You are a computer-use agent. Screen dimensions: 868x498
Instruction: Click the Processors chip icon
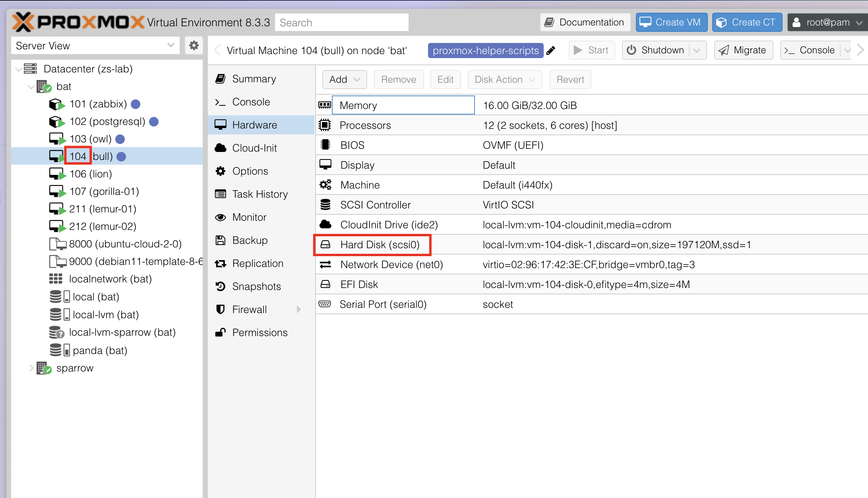pyautogui.click(x=325, y=125)
